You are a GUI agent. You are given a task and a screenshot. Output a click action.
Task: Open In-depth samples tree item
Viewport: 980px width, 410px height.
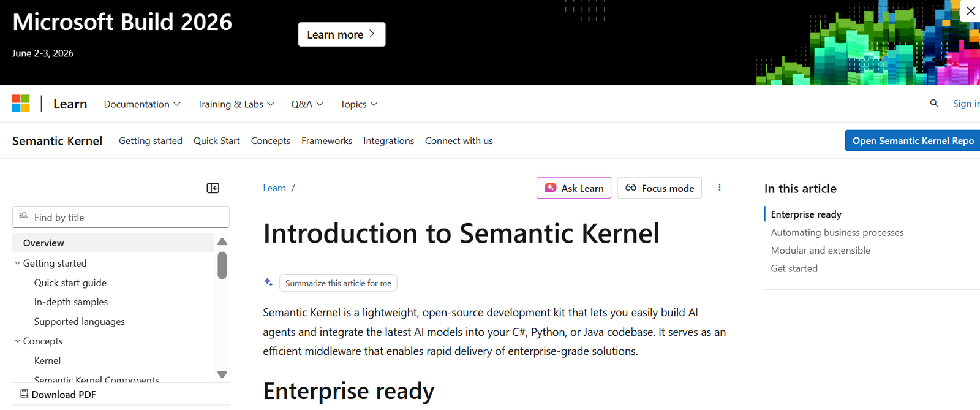(x=71, y=302)
